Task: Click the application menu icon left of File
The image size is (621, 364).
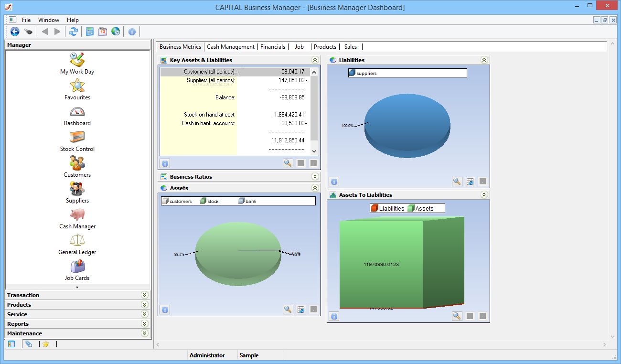Action: point(13,20)
